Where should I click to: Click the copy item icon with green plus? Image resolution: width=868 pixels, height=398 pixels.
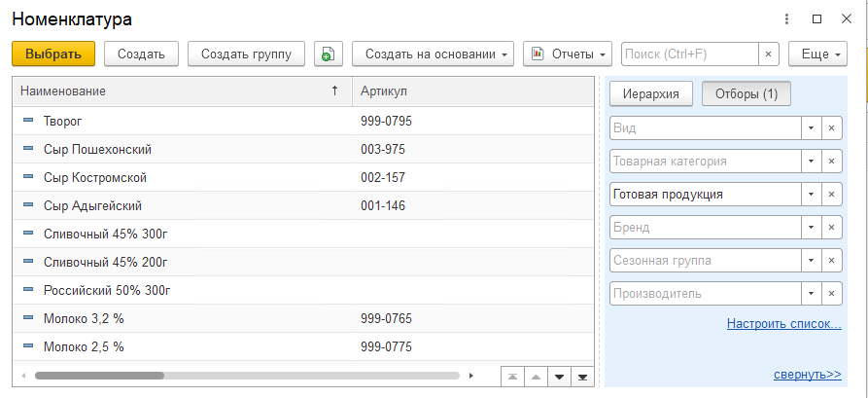pos(329,54)
